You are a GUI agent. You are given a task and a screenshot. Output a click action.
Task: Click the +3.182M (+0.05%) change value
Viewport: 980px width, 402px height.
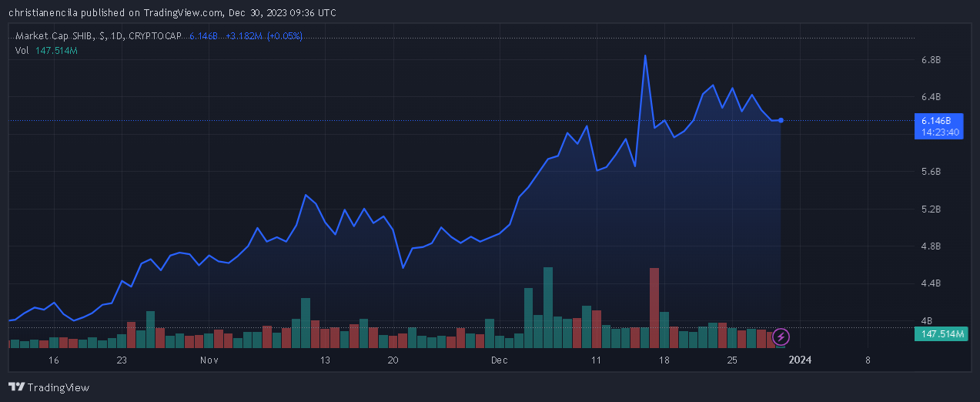[x=264, y=35]
